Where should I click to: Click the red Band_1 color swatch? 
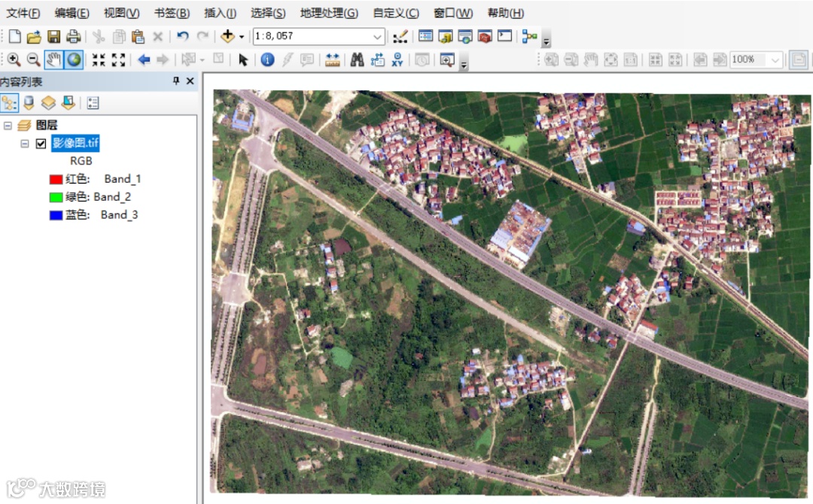[55, 179]
